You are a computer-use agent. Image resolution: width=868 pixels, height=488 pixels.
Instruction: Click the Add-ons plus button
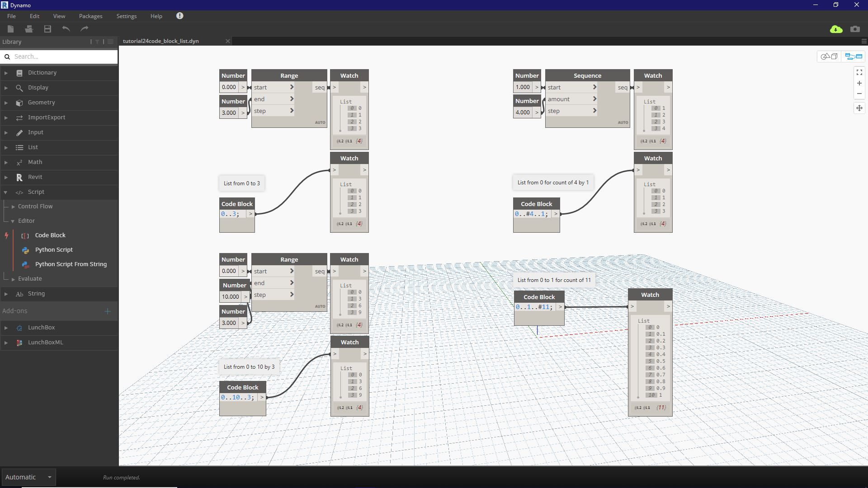coord(108,311)
